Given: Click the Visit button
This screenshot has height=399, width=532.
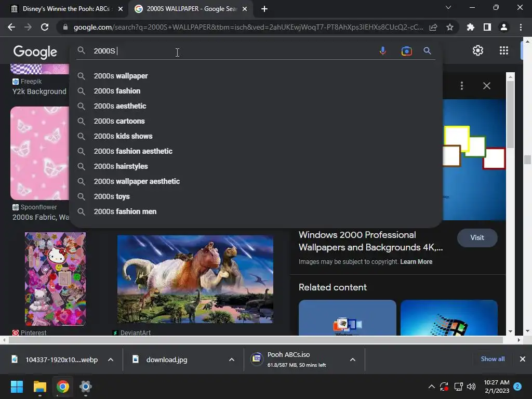Looking at the screenshot, I should (477, 238).
